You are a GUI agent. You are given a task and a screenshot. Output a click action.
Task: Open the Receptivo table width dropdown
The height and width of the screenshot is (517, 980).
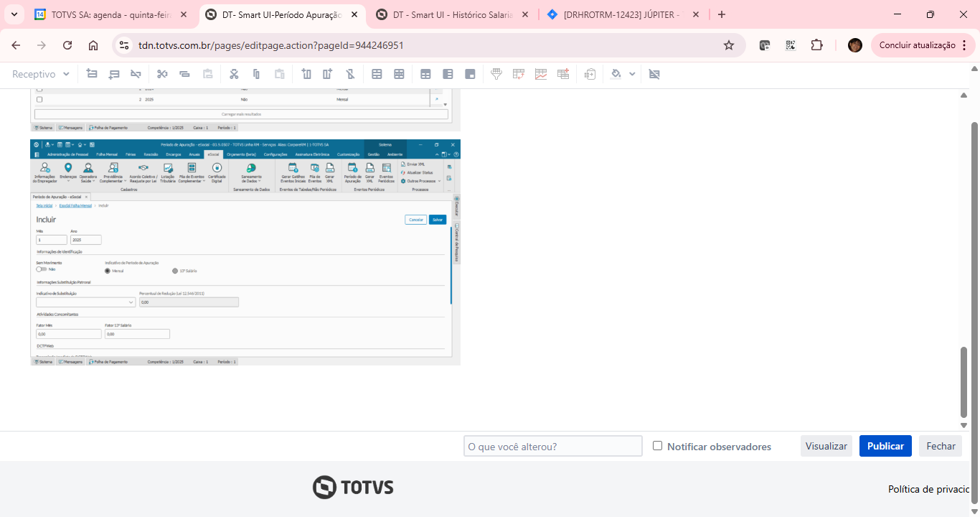(41, 74)
